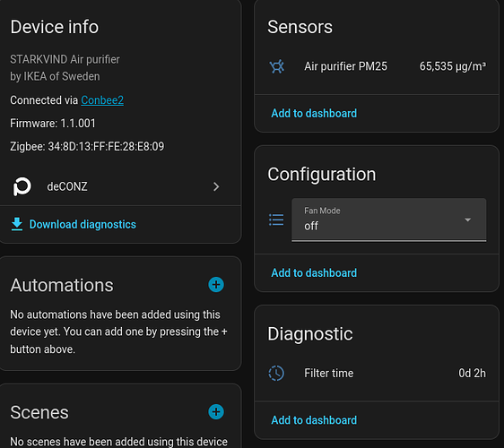This screenshot has width=504, height=448.
Task: Add Diagnostic card to dashboard
Action: [314, 420]
